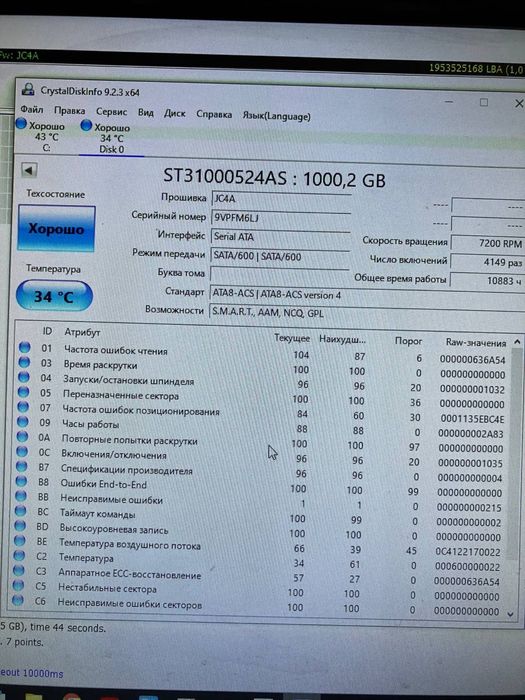Click the status icon for attribute BB Неисправимые ошибки
525x700 pixels.
tap(20, 496)
